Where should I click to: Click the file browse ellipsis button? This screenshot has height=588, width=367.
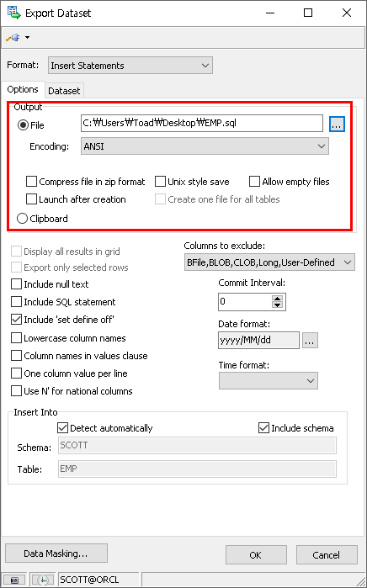(x=337, y=124)
